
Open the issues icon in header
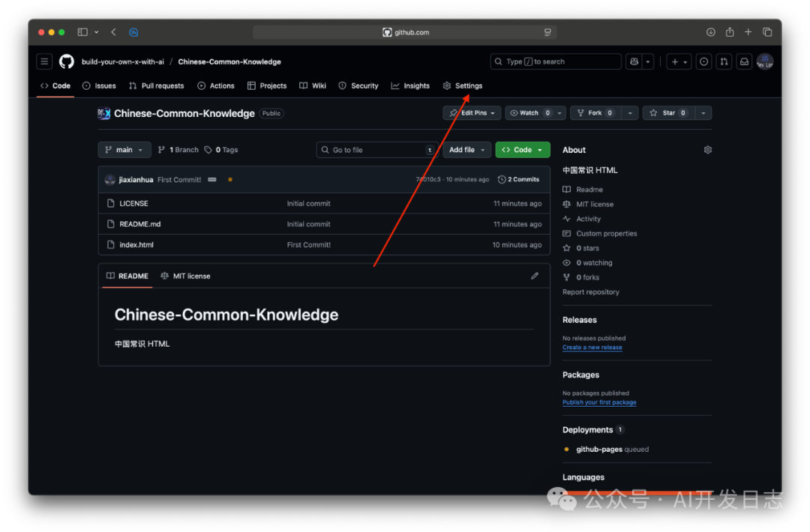pyautogui.click(x=703, y=61)
